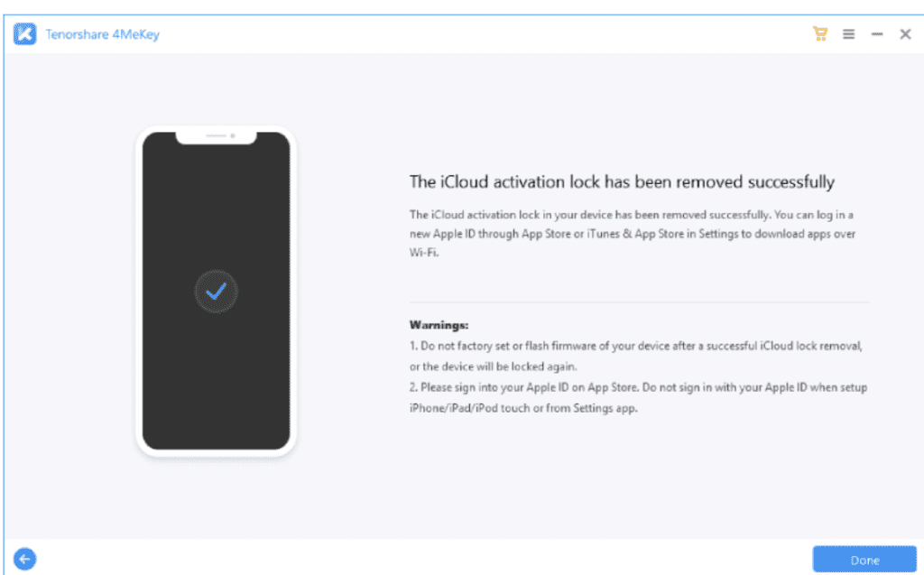Image resolution: width=924 pixels, height=575 pixels.
Task: Click the Warnings: label
Action: pyautogui.click(x=439, y=325)
